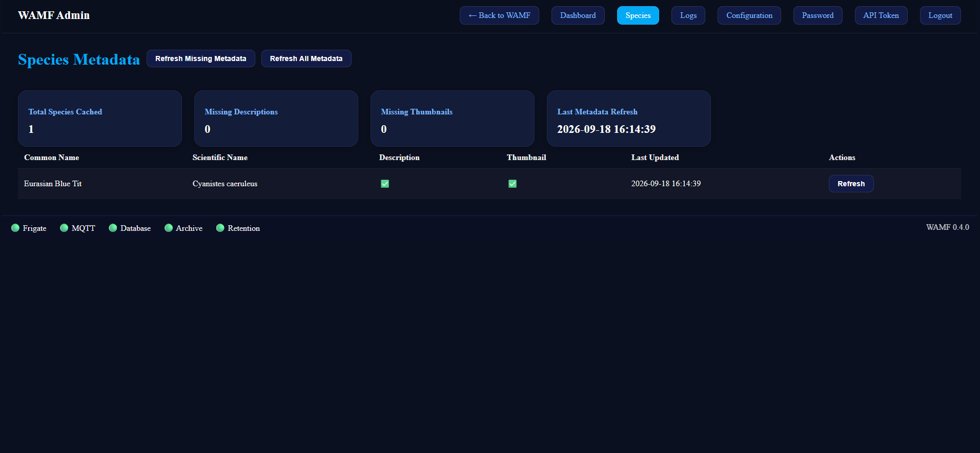Click the Description checkmark for Eurasian Blue Tit
Image resolution: width=980 pixels, height=453 pixels.
click(385, 184)
